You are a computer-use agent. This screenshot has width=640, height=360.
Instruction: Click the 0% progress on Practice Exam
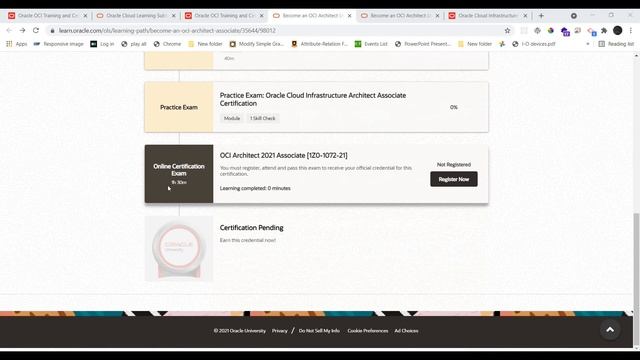(x=453, y=107)
